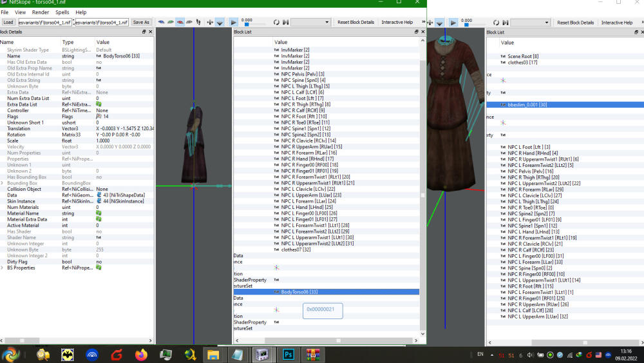This screenshot has width=644, height=363.
Task: Open the Help menu
Action: tap(81, 12)
